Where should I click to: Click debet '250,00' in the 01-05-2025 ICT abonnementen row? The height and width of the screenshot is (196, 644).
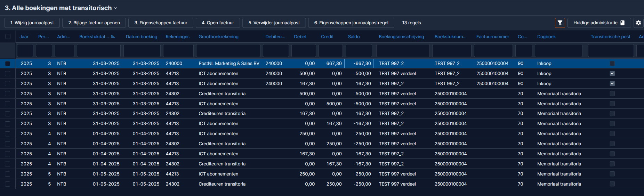pos(307,174)
